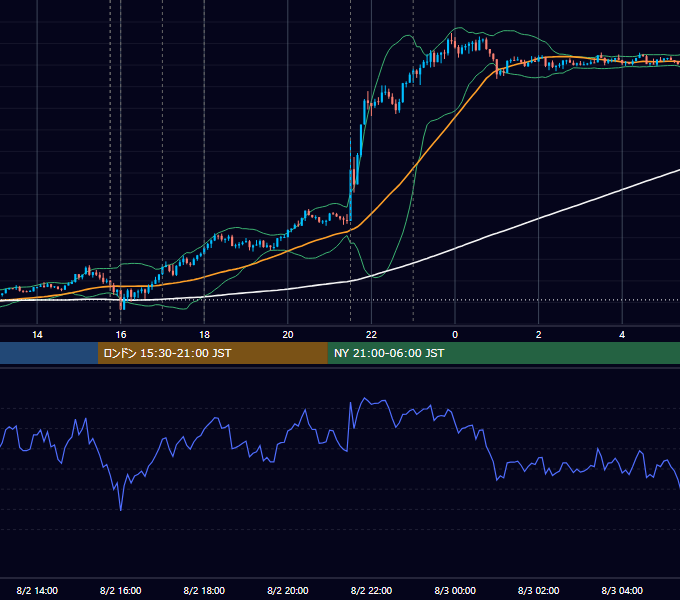This screenshot has height=600, width=680.
Task: Click the NY 21:00-06:00 JST session bar
Action: [x=503, y=353]
